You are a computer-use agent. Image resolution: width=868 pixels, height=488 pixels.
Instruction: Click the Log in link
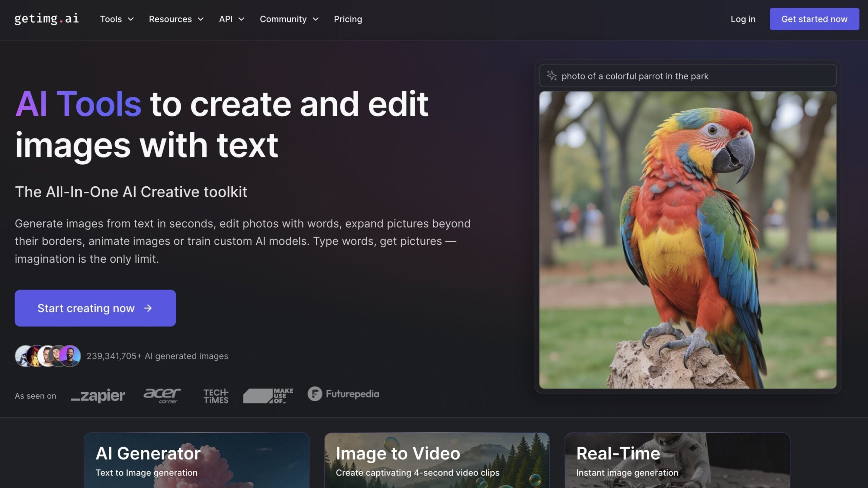(743, 19)
